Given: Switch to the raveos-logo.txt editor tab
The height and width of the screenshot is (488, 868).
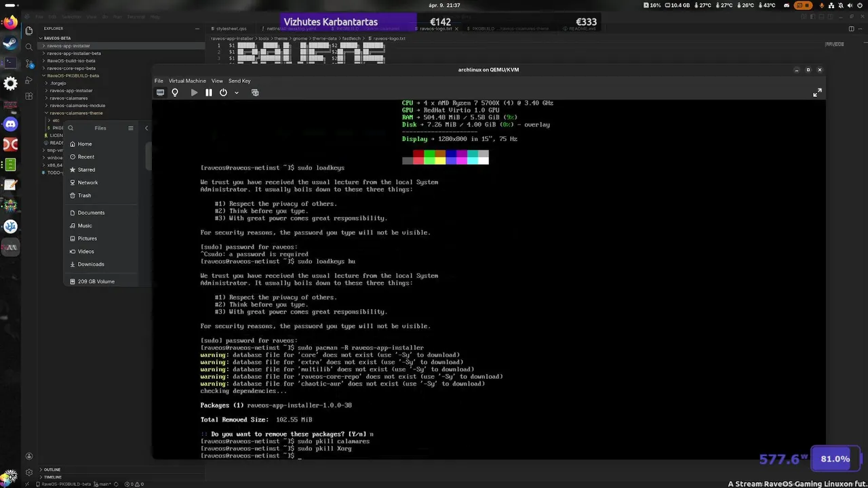Looking at the screenshot, I should pyautogui.click(x=435, y=29).
